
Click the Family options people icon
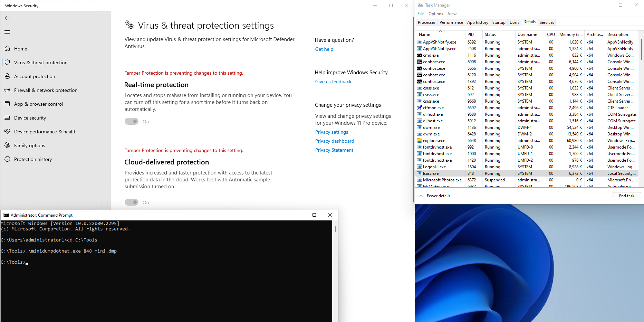(x=7, y=145)
